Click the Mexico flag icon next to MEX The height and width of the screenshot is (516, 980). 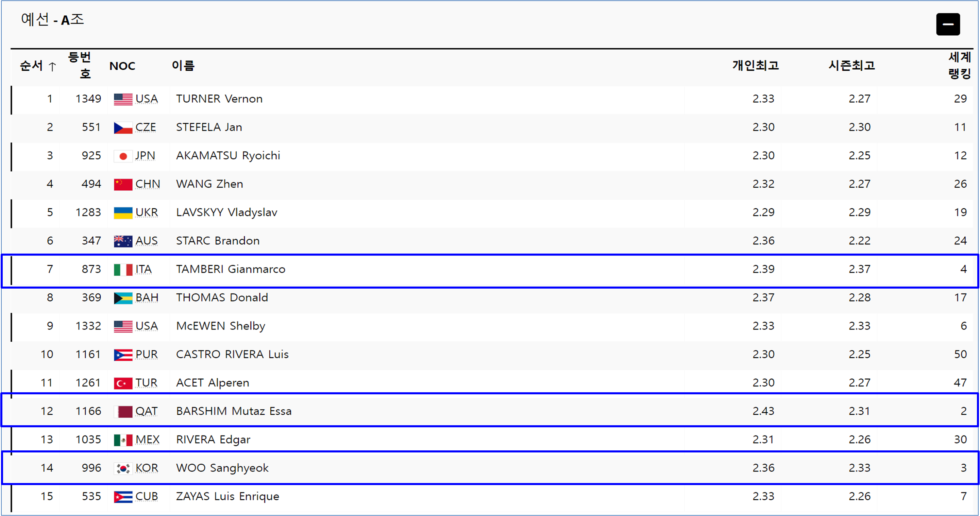123,440
